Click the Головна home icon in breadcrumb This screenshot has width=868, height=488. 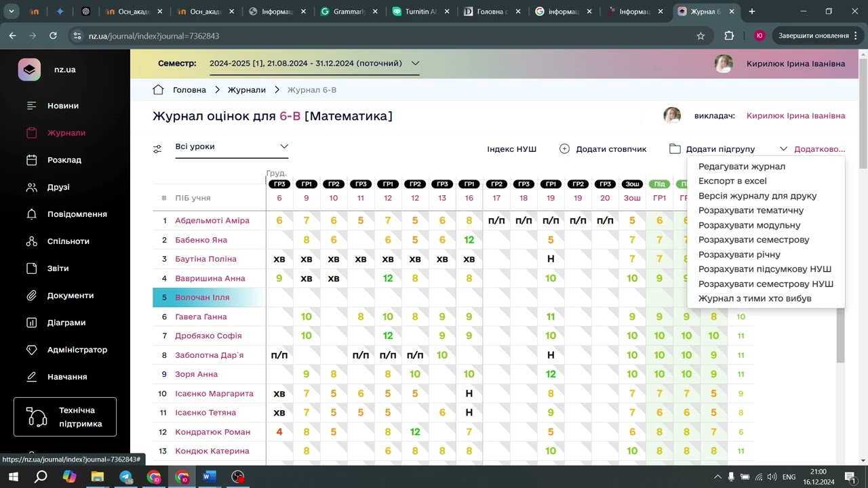coord(158,90)
